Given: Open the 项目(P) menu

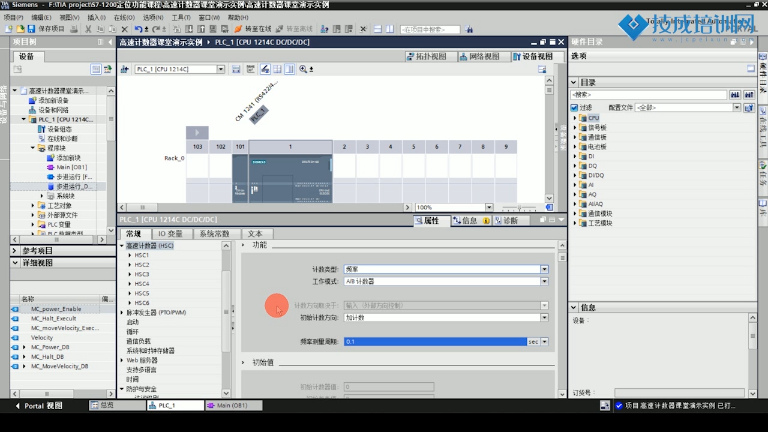Looking at the screenshot, I should (x=13, y=18).
